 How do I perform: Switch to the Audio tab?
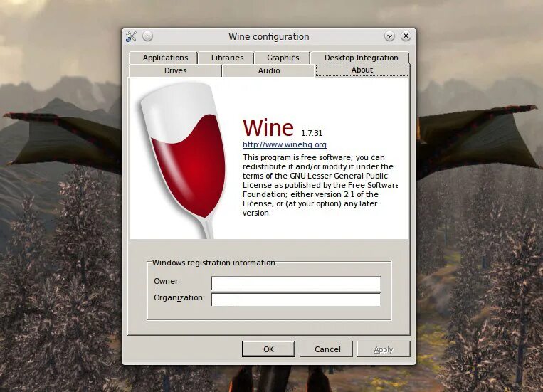pyautogui.click(x=269, y=70)
